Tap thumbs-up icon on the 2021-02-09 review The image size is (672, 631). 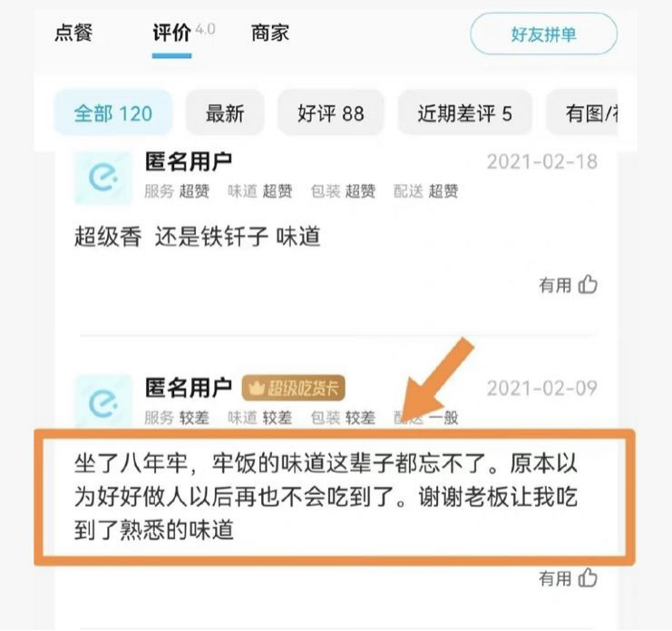coord(588,577)
